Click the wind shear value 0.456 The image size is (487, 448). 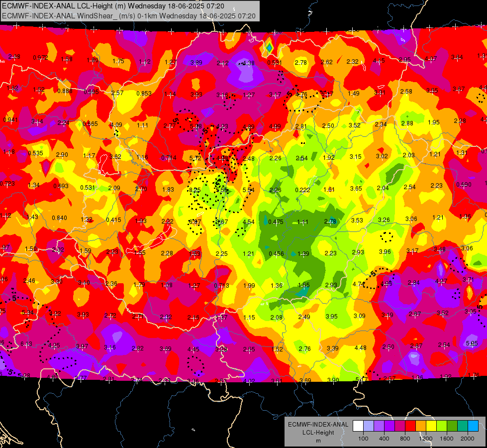coord(276,254)
